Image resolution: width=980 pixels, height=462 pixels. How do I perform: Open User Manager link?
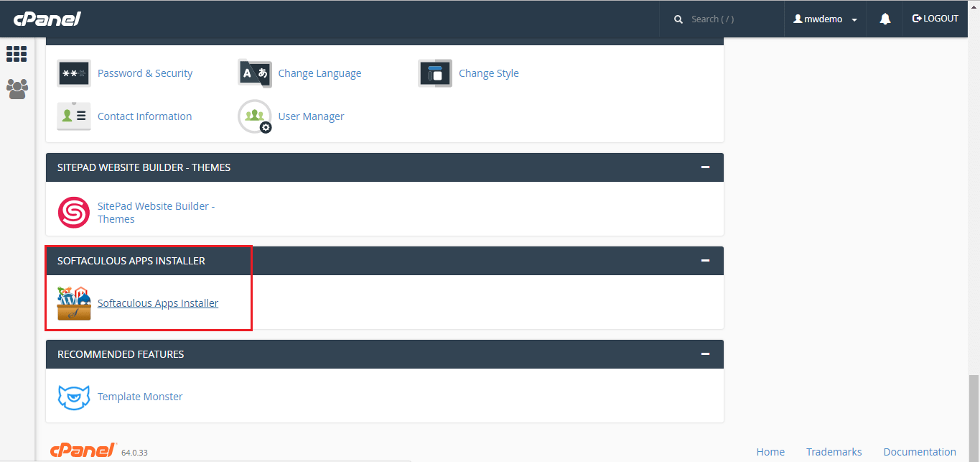point(311,116)
